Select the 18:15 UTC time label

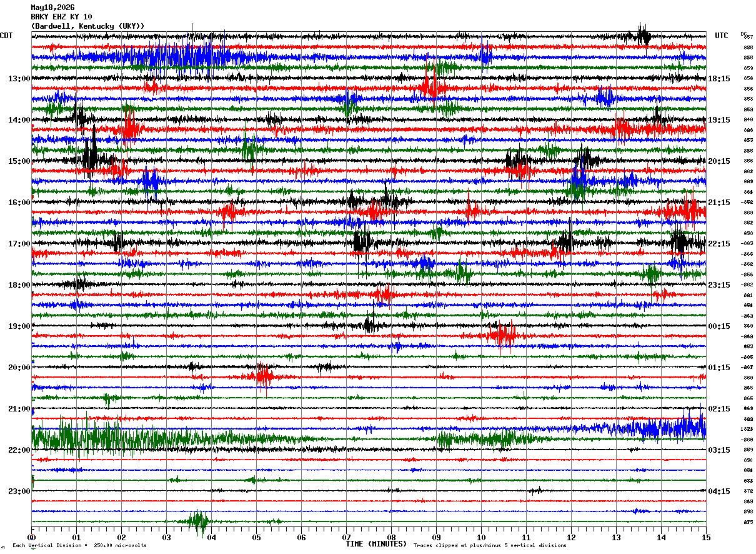[x=719, y=79]
